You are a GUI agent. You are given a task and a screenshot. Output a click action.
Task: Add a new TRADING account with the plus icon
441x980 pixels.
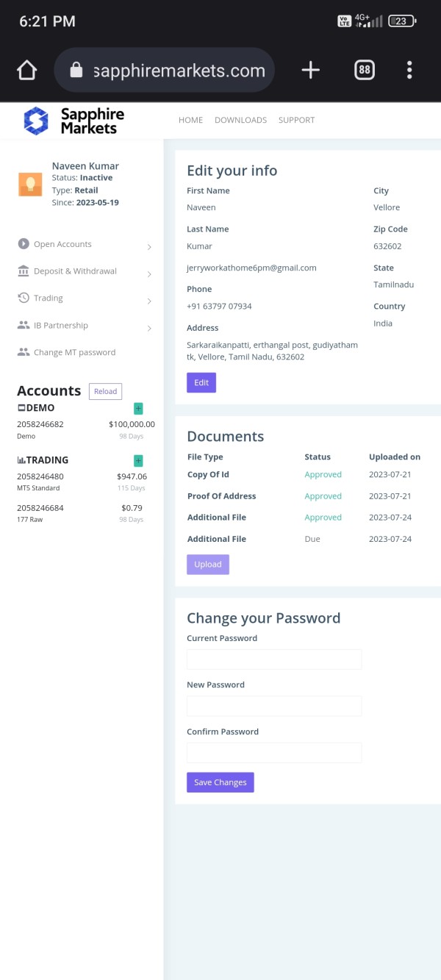pyautogui.click(x=138, y=461)
